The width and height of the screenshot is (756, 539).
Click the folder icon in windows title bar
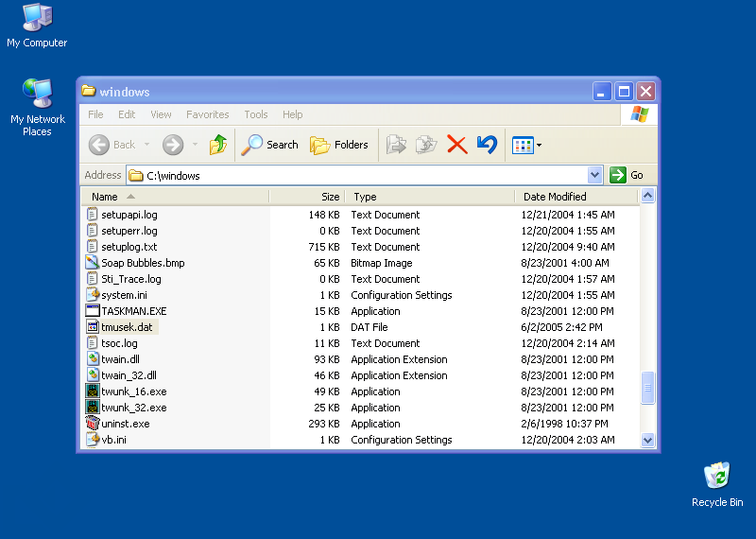[88, 91]
